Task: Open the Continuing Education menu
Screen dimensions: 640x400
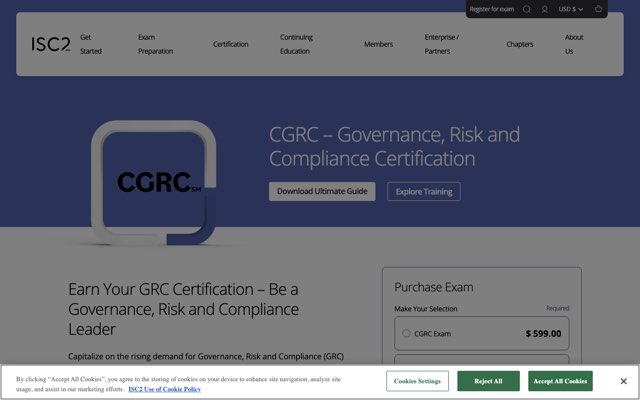Action: (296, 44)
